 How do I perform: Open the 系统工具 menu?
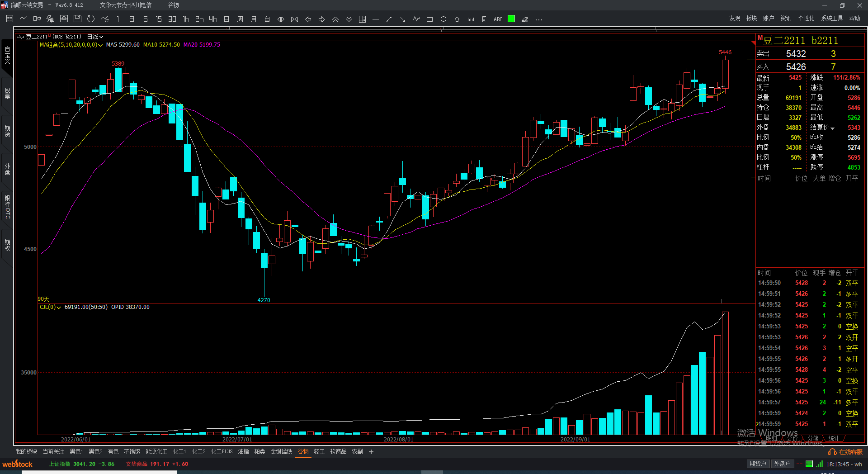click(x=832, y=18)
